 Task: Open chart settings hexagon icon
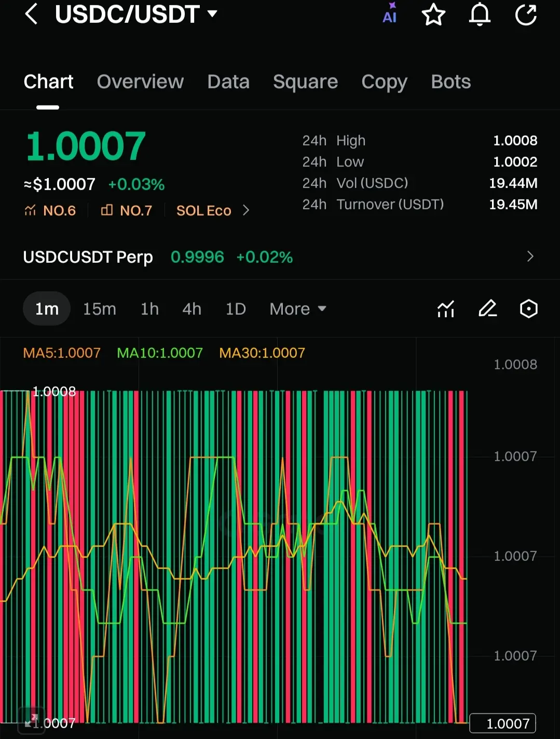pyautogui.click(x=528, y=308)
